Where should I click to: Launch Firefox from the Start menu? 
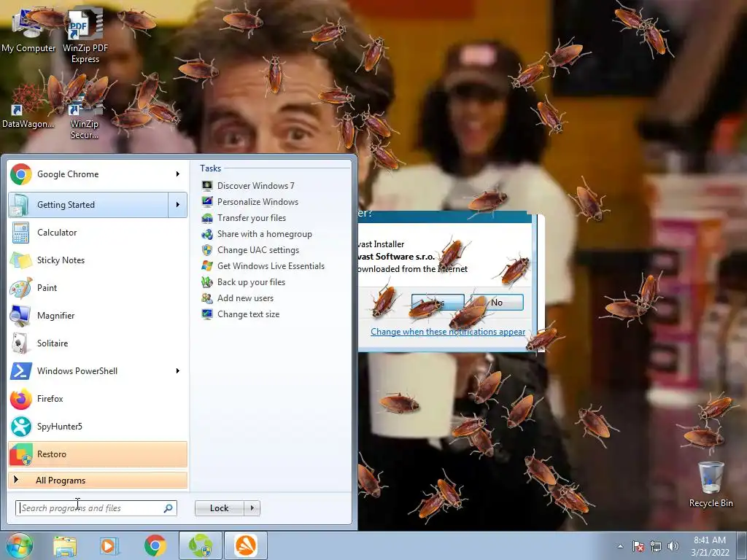[x=98, y=399]
